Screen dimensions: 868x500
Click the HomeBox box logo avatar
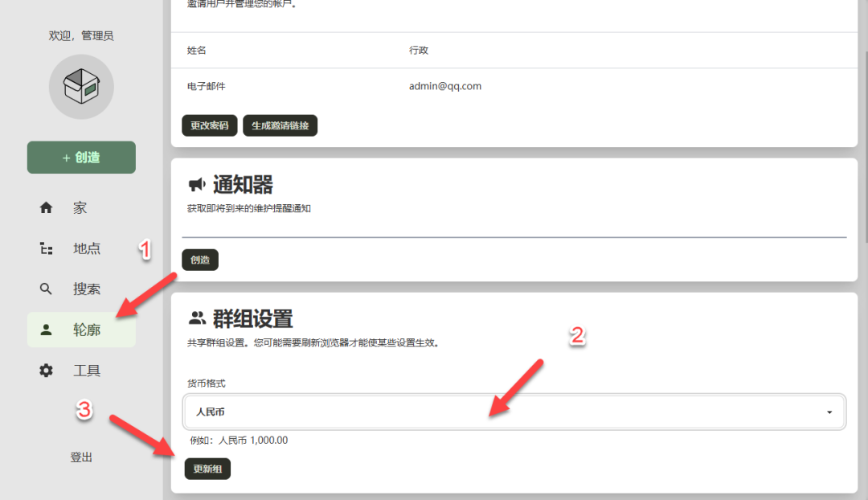tap(81, 86)
